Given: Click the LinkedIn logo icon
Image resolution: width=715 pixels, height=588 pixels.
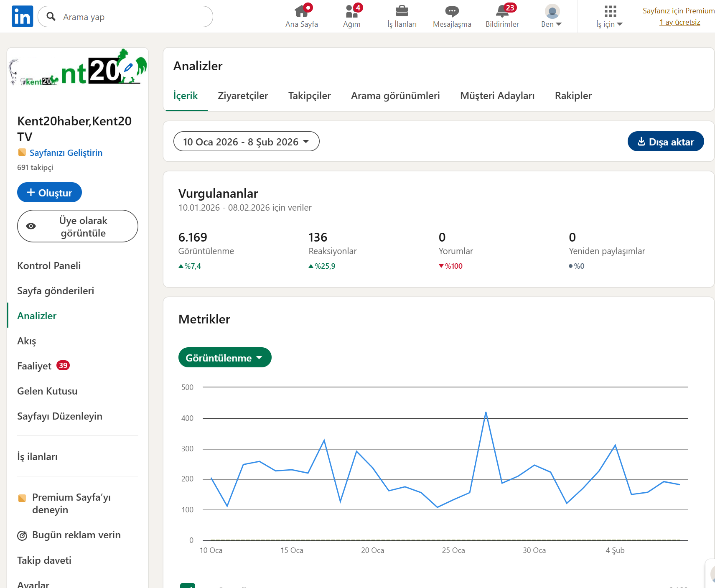Looking at the screenshot, I should 23,16.
